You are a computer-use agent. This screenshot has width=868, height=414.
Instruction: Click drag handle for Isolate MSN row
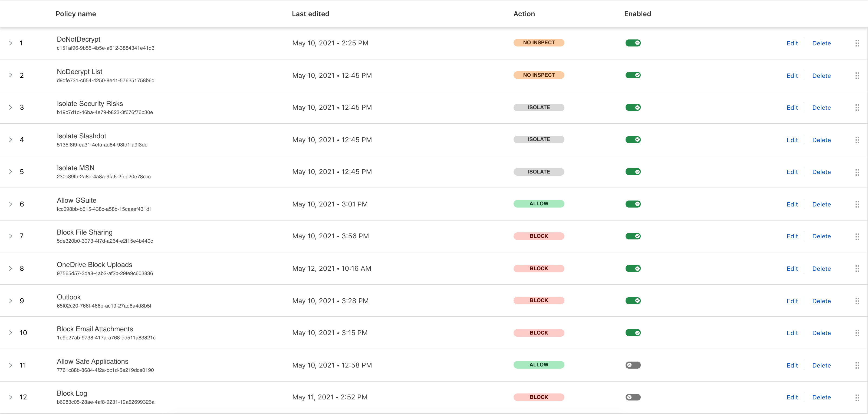tap(857, 172)
